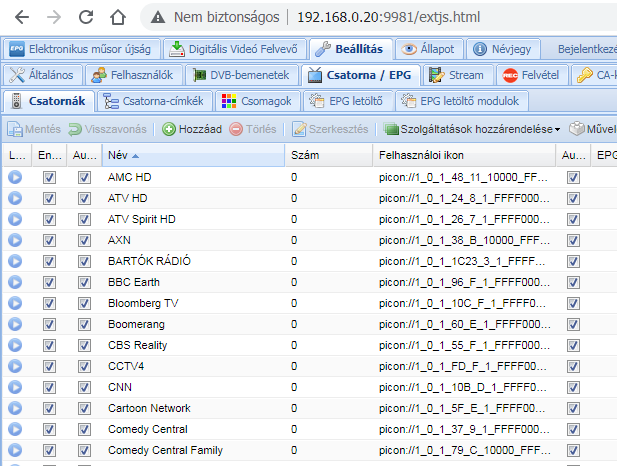Toggle auto icon checkbox for Boomerang
The image size is (617, 466).
(573, 324)
